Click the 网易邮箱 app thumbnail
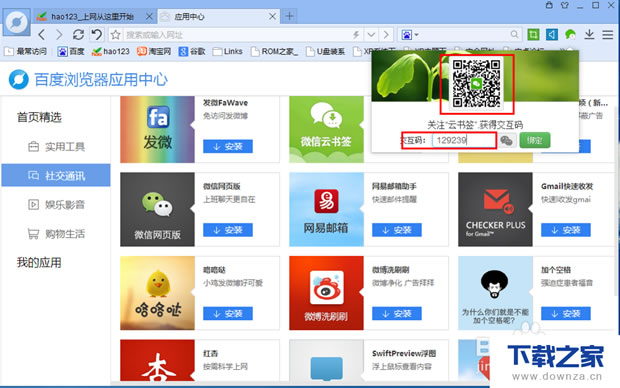620x388 pixels. pyautogui.click(x=326, y=209)
